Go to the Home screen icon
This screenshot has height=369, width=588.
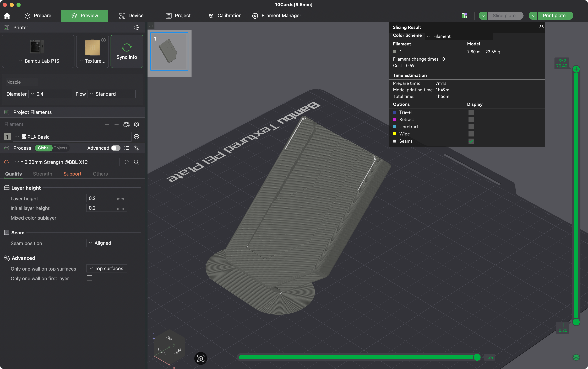7,16
